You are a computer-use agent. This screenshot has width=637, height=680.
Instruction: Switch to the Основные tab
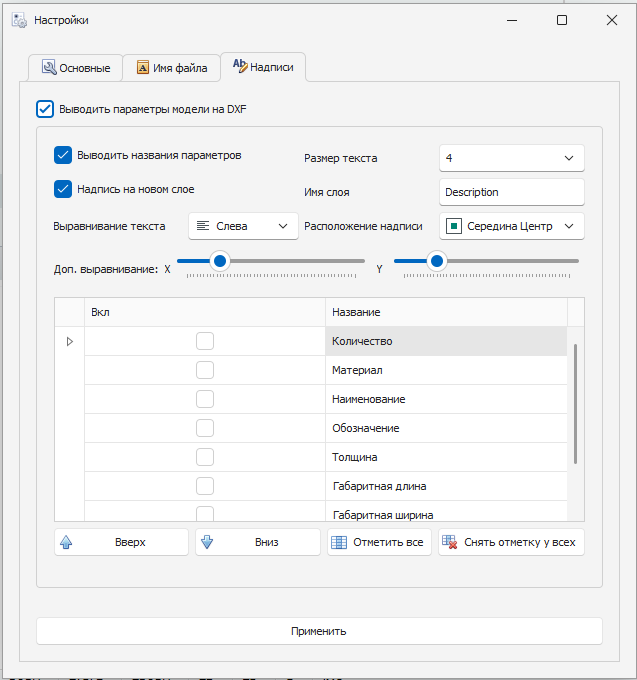point(76,68)
